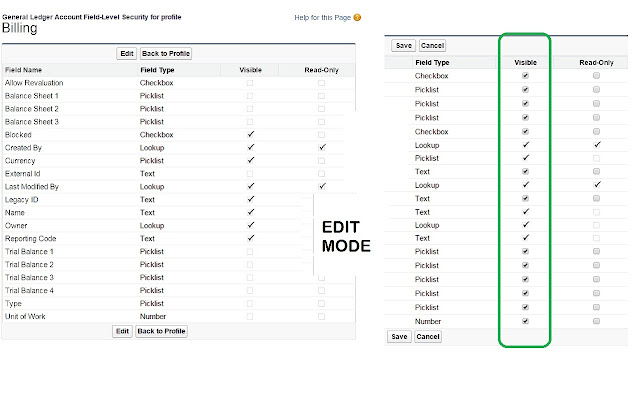The image size is (640, 400).
Task: Click Field Type header in edit panel
Action: (432, 63)
